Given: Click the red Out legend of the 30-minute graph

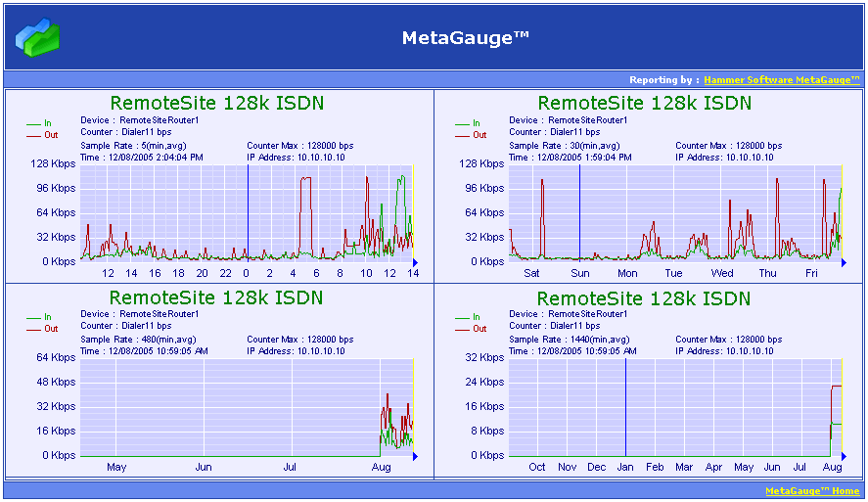Looking at the screenshot, I should (471, 135).
